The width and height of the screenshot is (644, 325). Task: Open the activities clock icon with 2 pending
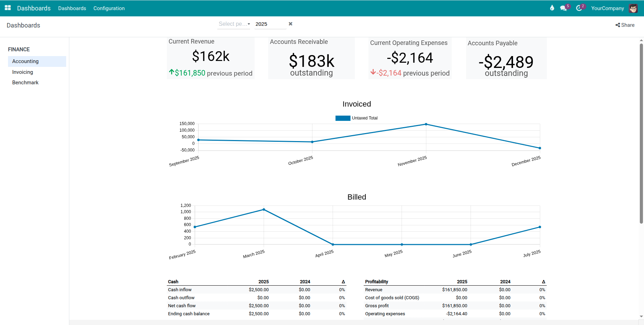pyautogui.click(x=579, y=8)
